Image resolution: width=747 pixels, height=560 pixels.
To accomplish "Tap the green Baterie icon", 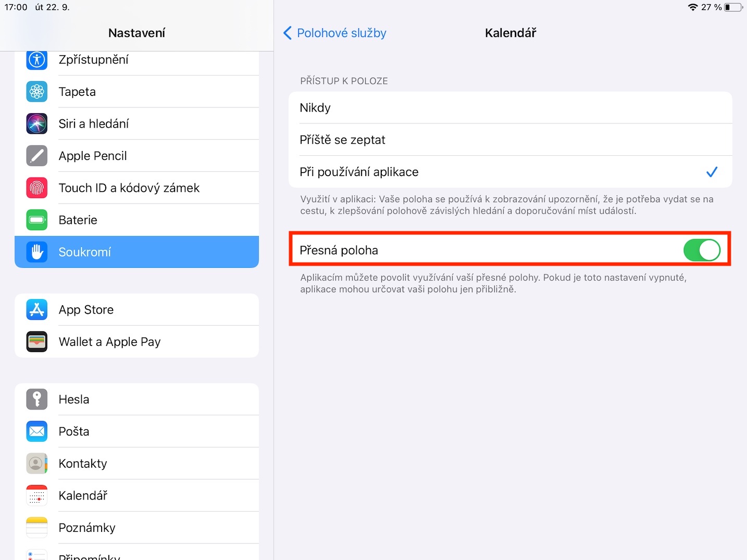I will click(36, 220).
